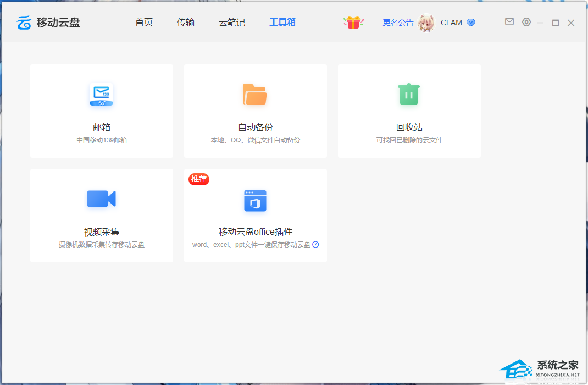The width and height of the screenshot is (588, 385).
Task: Open the envelope messages icon in title bar
Action: (x=509, y=22)
